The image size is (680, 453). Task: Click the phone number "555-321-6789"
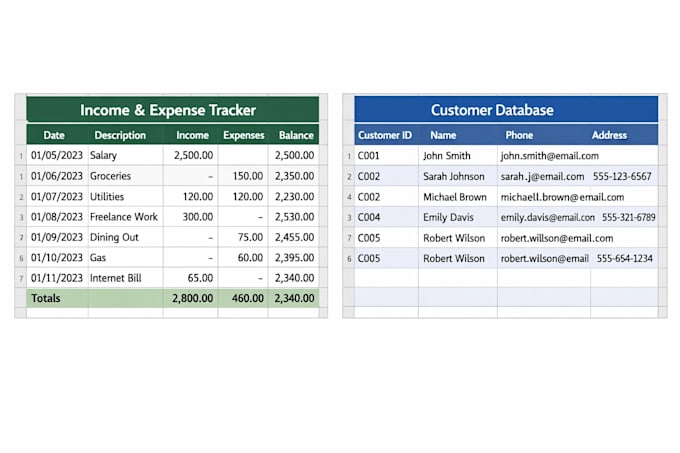(x=628, y=217)
